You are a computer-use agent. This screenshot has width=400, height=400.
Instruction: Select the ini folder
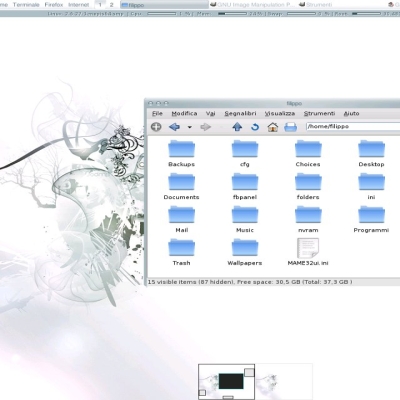coord(371,187)
